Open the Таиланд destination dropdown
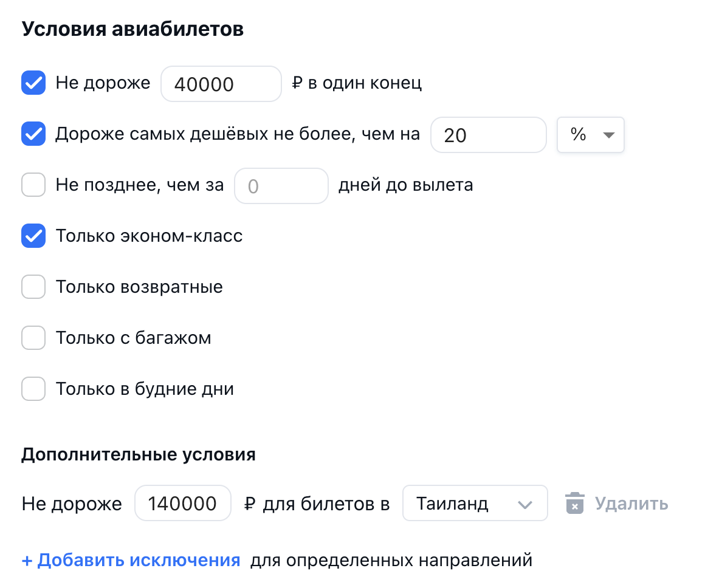The image size is (705, 588). coord(475,503)
